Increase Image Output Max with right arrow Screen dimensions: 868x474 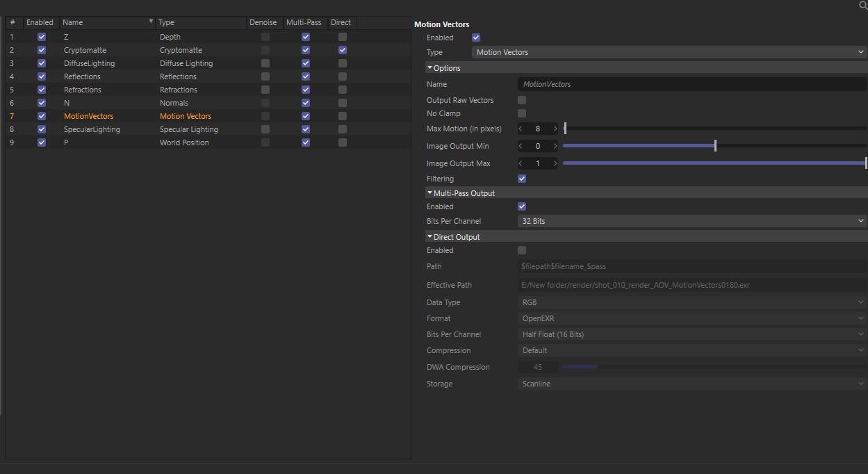(x=555, y=163)
